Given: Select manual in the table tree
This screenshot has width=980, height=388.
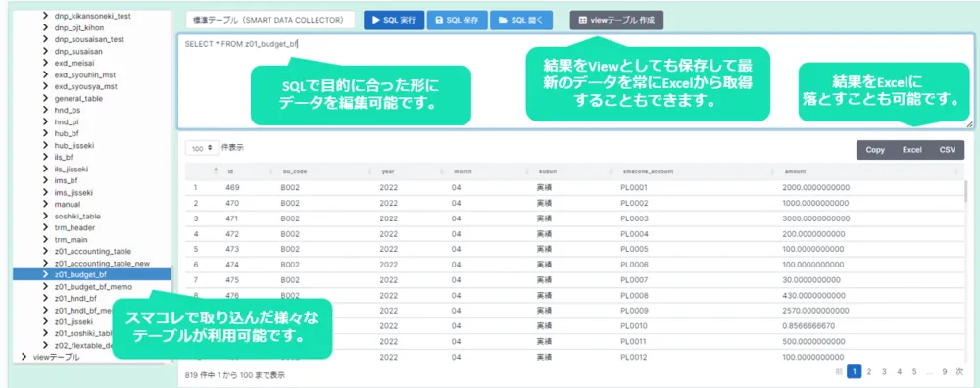Looking at the screenshot, I should click(67, 205).
